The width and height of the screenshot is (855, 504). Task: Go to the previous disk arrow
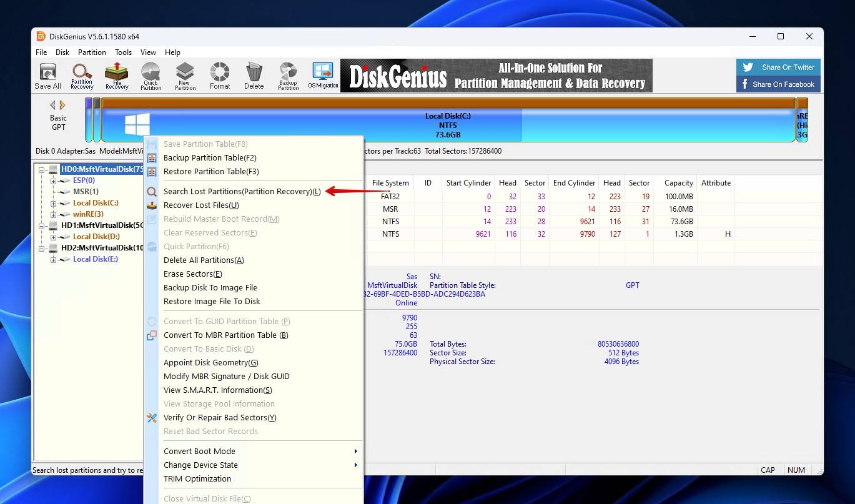(x=53, y=105)
